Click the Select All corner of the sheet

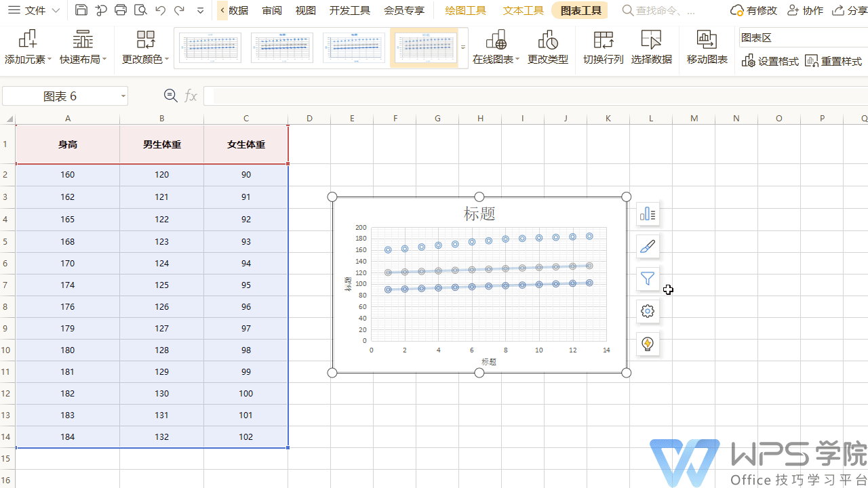pos(8,119)
